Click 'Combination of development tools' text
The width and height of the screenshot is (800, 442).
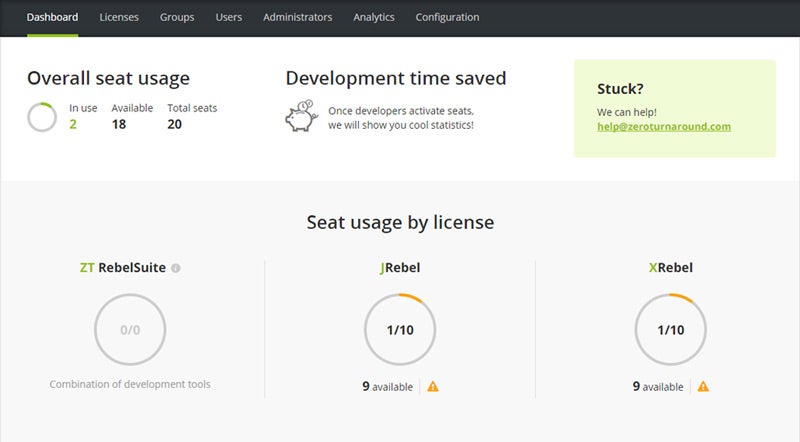(x=130, y=384)
